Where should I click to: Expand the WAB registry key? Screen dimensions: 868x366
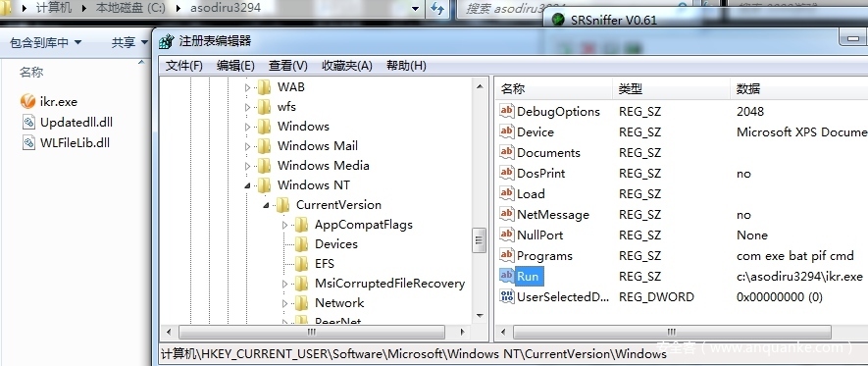tap(247, 87)
